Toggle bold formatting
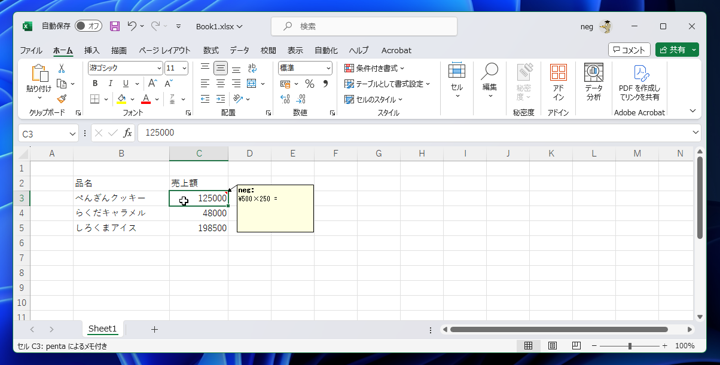The height and width of the screenshot is (365, 720). click(x=95, y=84)
